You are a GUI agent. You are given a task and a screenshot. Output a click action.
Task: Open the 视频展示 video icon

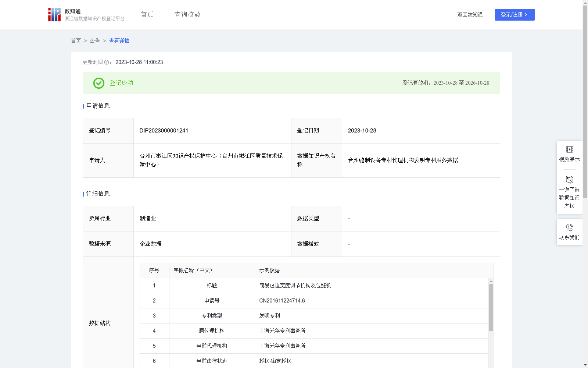pyautogui.click(x=569, y=149)
